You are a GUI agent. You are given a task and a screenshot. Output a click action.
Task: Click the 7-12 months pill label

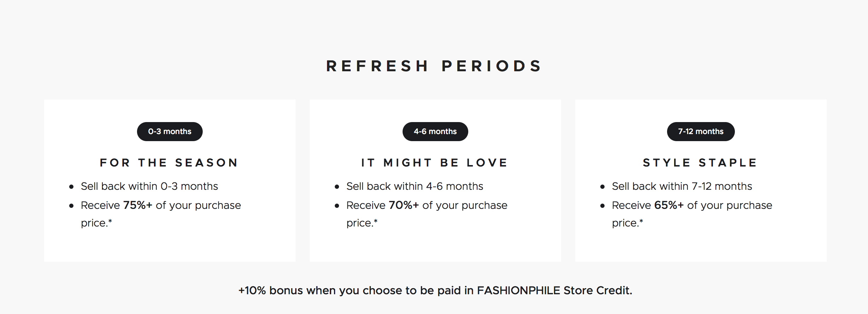[701, 132]
